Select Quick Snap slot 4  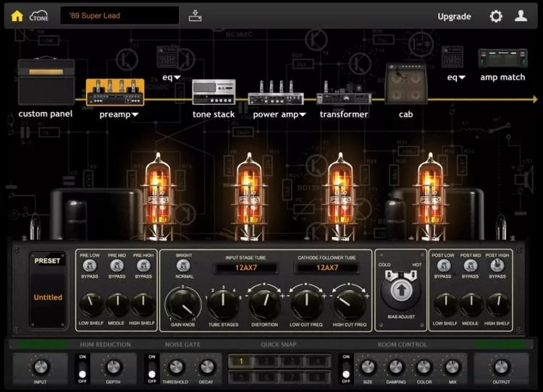318,361
